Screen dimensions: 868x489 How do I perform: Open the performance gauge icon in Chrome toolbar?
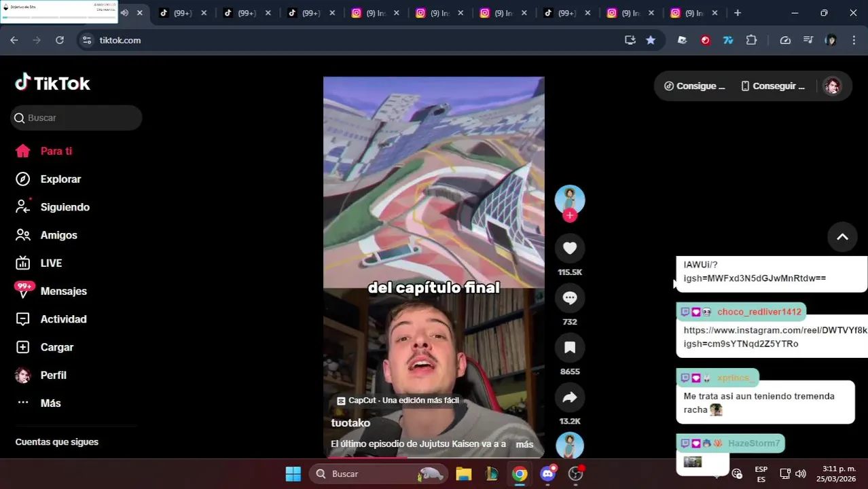tap(785, 40)
